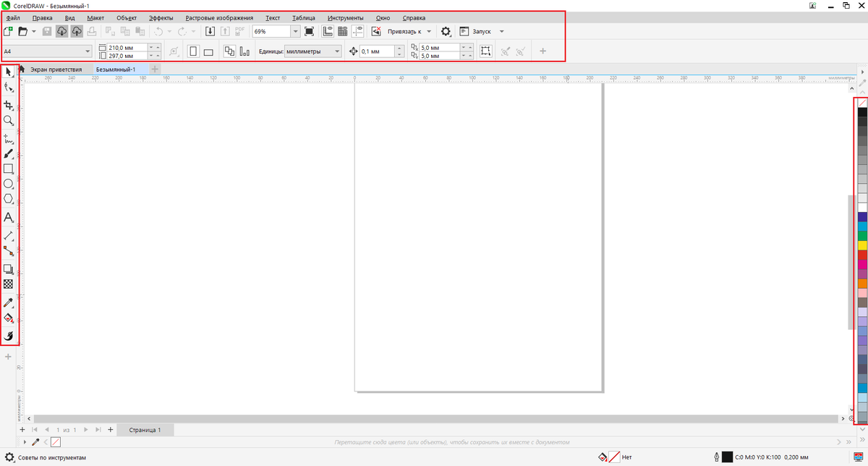
Task: Open the Файл menu
Action: pos(13,17)
